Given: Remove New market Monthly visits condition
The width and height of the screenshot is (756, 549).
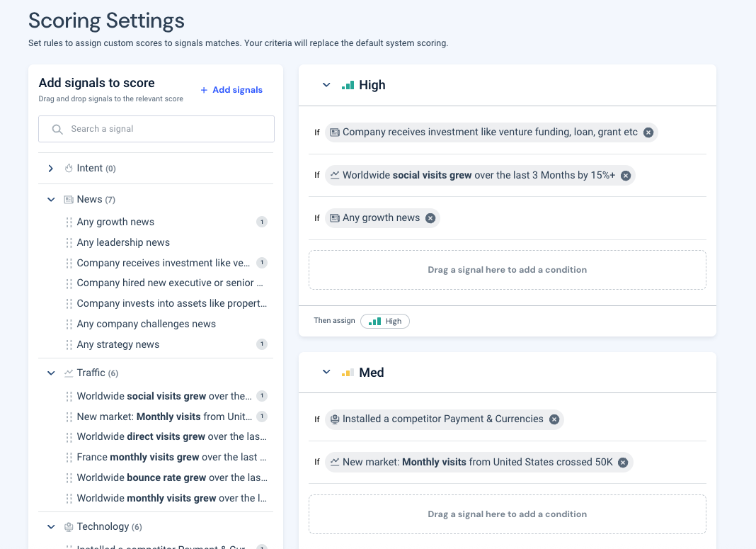Looking at the screenshot, I should coord(624,463).
